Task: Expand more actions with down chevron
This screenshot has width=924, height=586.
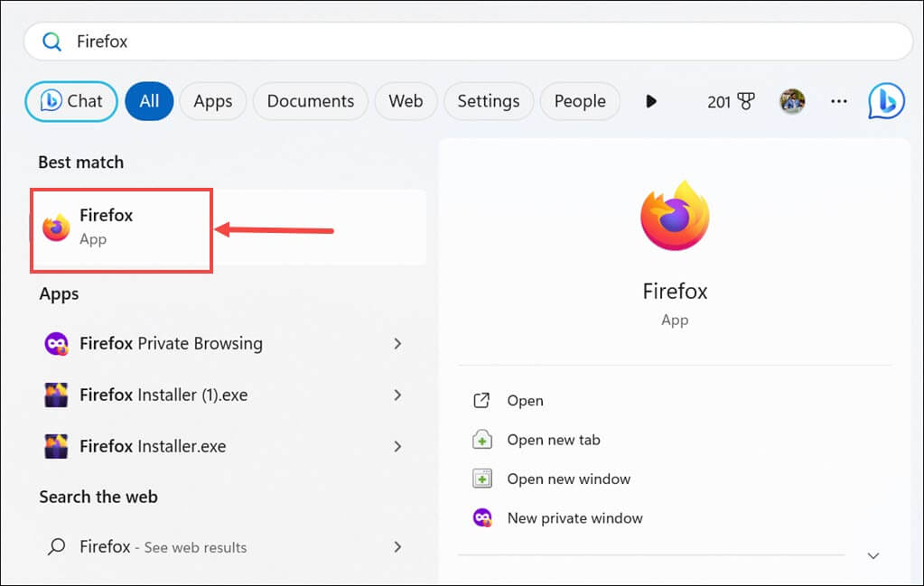Action: [873, 555]
